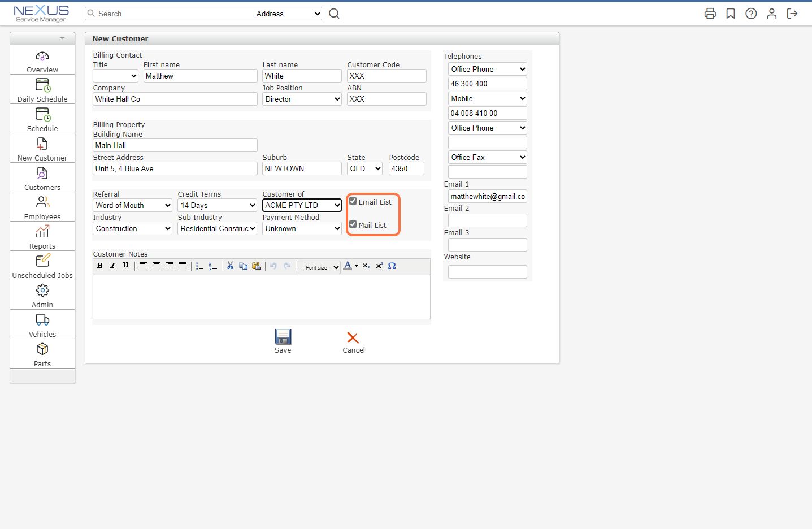
Task: Uncheck the Mail List checkbox
Action: pyautogui.click(x=353, y=224)
